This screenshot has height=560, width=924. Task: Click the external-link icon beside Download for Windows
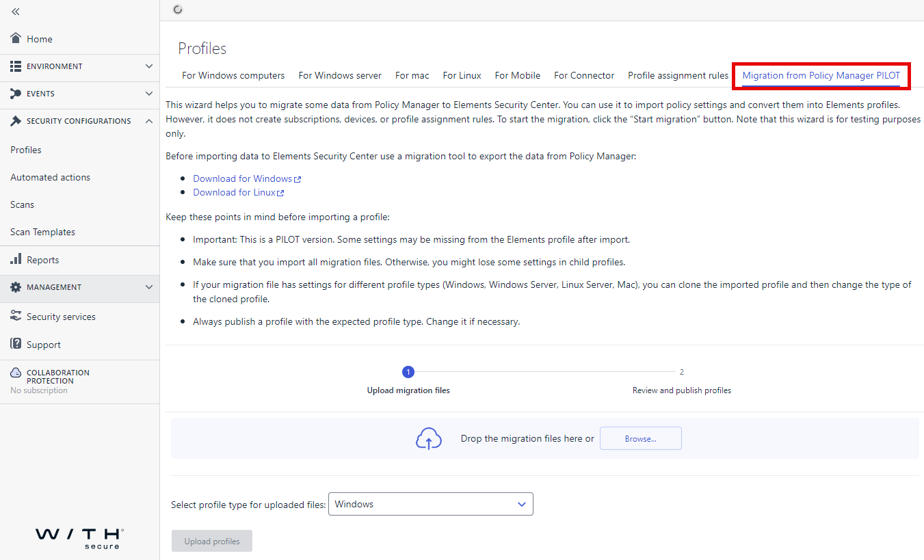298,179
